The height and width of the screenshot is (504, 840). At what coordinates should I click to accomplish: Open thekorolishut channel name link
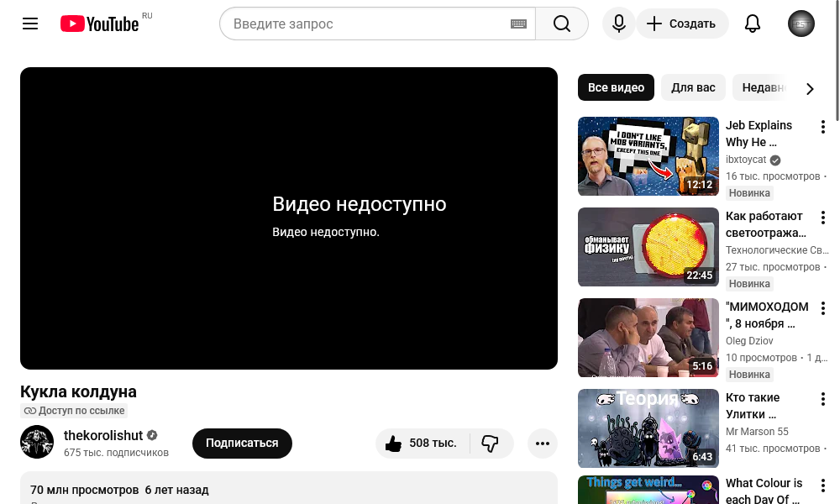(x=103, y=435)
